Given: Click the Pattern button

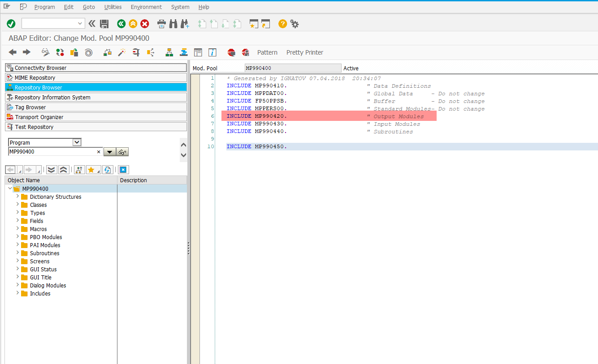Looking at the screenshot, I should (x=267, y=52).
